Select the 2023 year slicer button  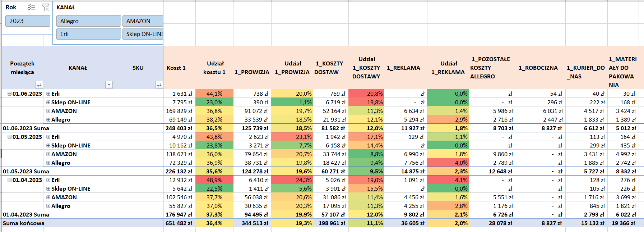click(x=28, y=21)
